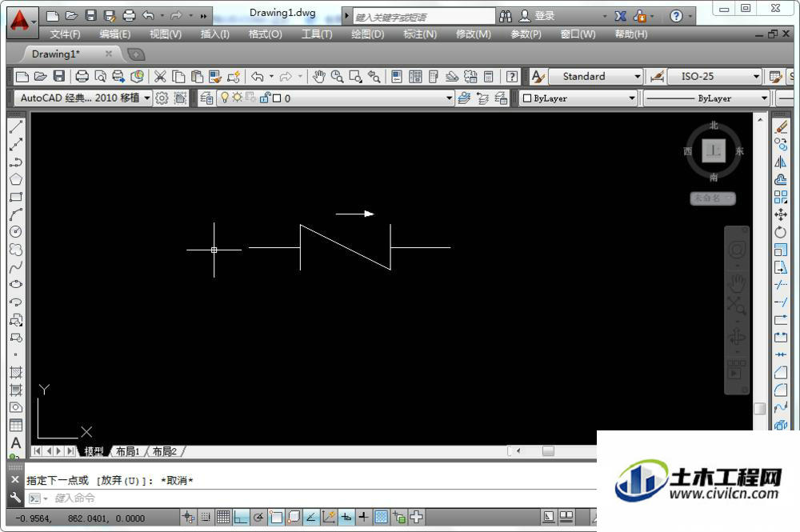Viewport: 800px width, 532px height.
Task: Select the Line tool in draw toolbar
Action: pos(16,127)
